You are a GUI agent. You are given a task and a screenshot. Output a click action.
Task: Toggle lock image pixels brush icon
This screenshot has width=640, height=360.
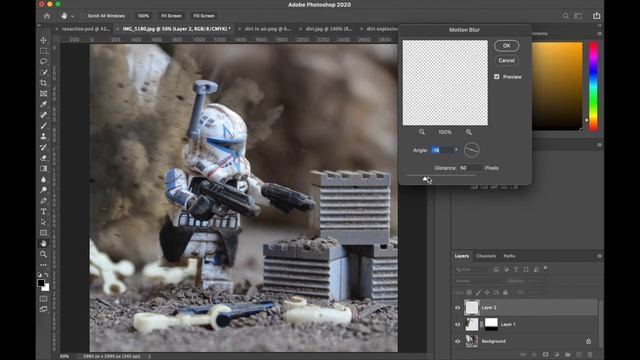478,293
